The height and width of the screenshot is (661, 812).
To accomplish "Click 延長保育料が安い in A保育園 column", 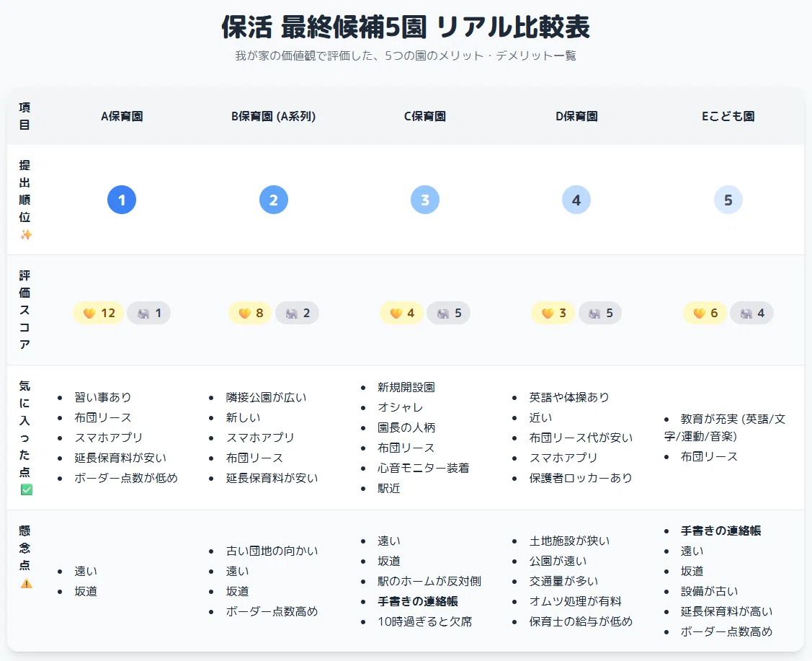I will click(x=120, y=458).
